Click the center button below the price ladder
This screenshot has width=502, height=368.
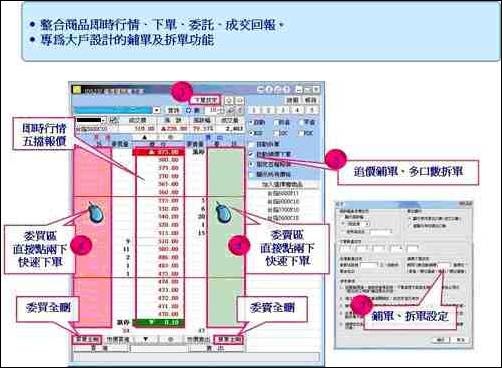171,340
